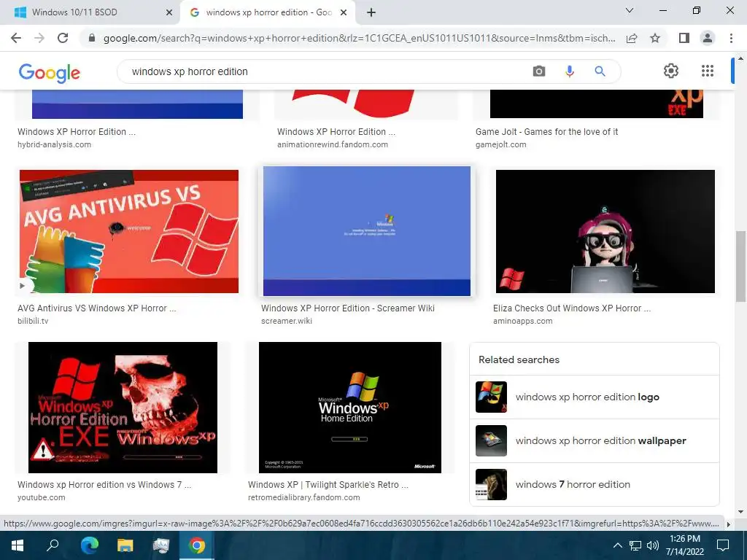Close the Windows 10/11 BSOD tab
Image resolution: width=747 pixels, height=560 pixels.
pos(169,12)
